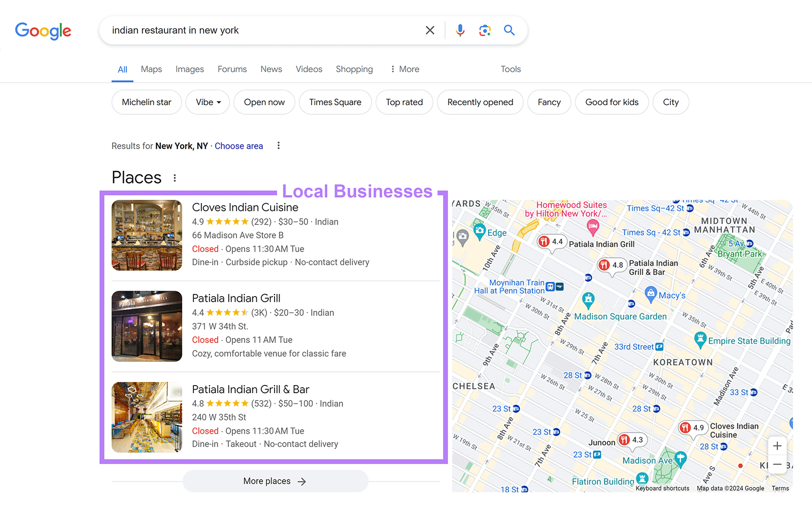
Task: Click address text 66 Madison Ave Store B
Action: click(238, 235)
